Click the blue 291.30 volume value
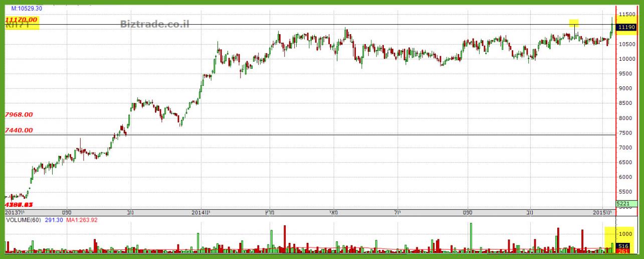This screenshot has width=644, height=259. (55, 220)
